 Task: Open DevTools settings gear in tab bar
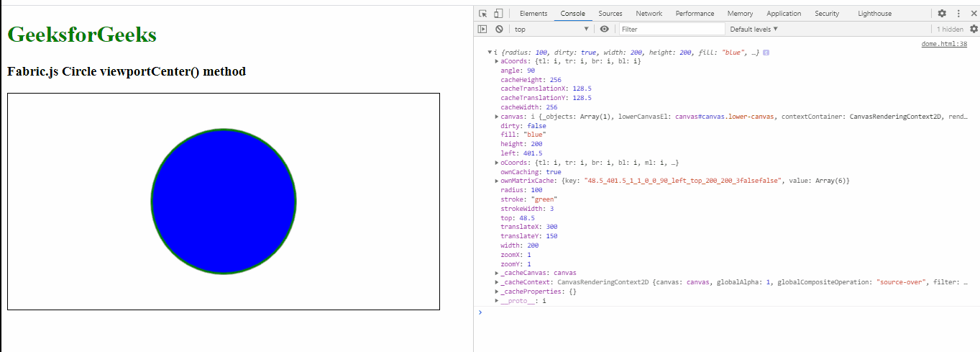942,14
